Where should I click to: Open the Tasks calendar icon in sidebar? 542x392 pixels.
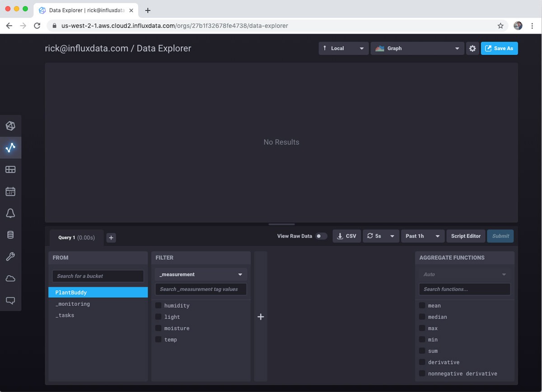tap(11, 191)
